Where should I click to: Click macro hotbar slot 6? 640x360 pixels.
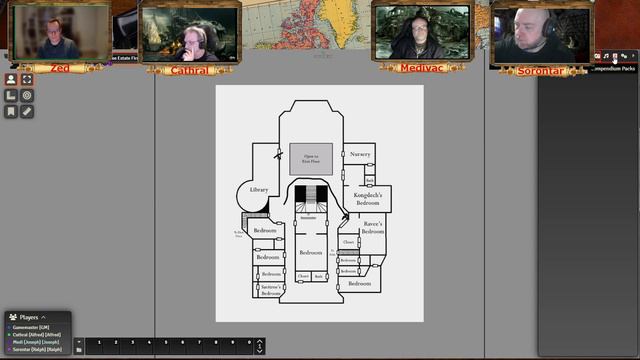pyautogui.click(x=178, y=346)
